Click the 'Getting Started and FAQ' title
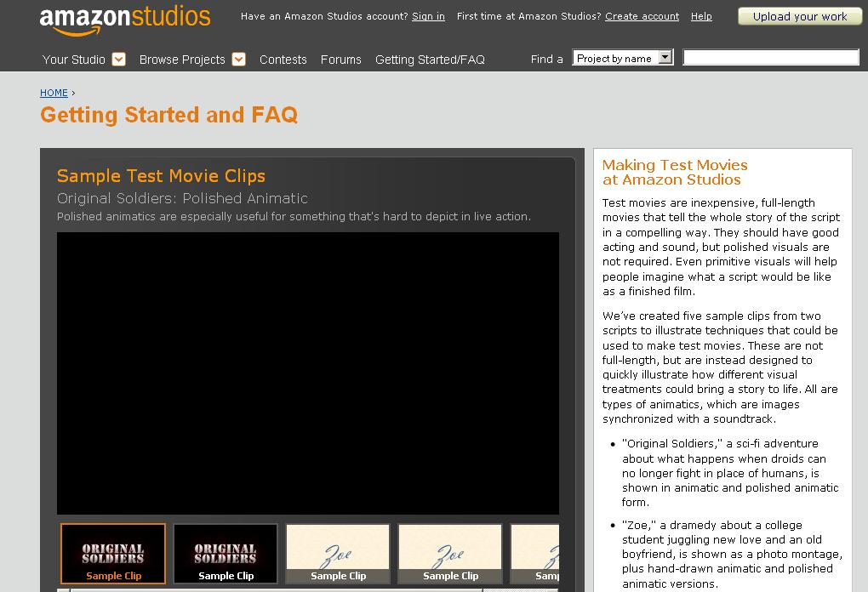The height and width of the screenshot is (592, 868). point(168,115)
